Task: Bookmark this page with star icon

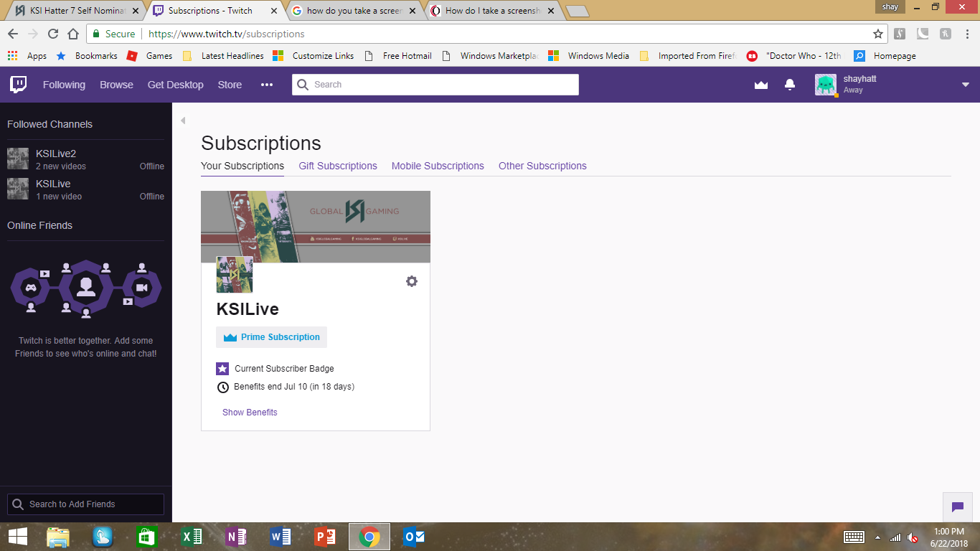Action: [x=878, y=34]
